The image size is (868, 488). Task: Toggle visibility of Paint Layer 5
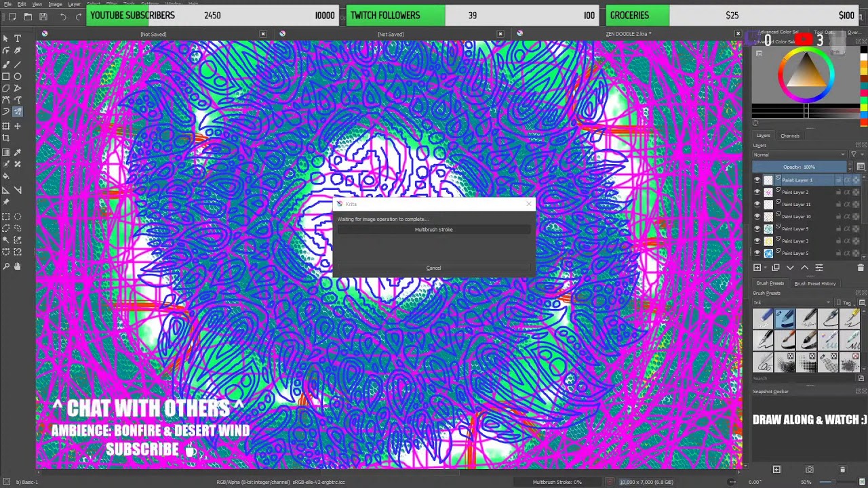757,253
